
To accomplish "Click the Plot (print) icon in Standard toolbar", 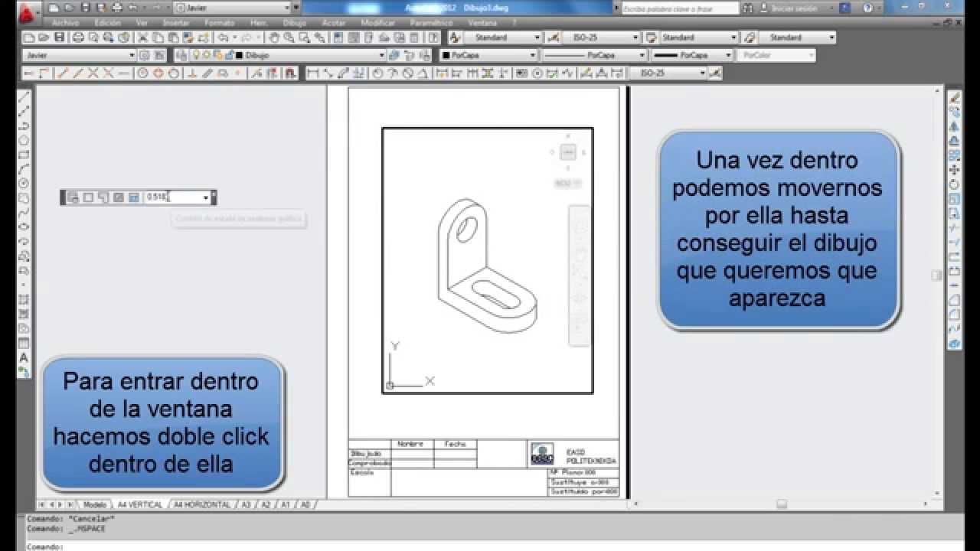I will 77,37.
